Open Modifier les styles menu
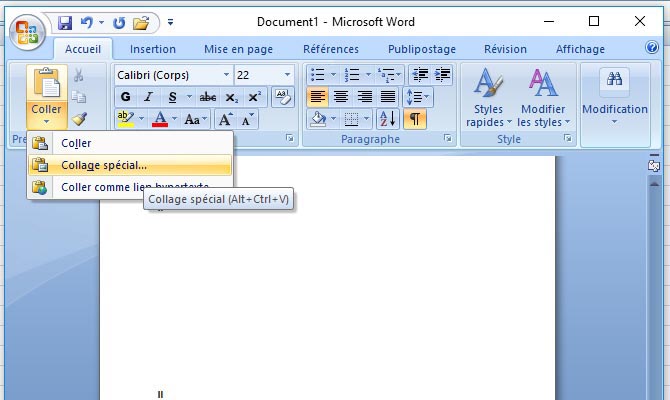This screenshot has width=670, height=400. tap(543, 97)
